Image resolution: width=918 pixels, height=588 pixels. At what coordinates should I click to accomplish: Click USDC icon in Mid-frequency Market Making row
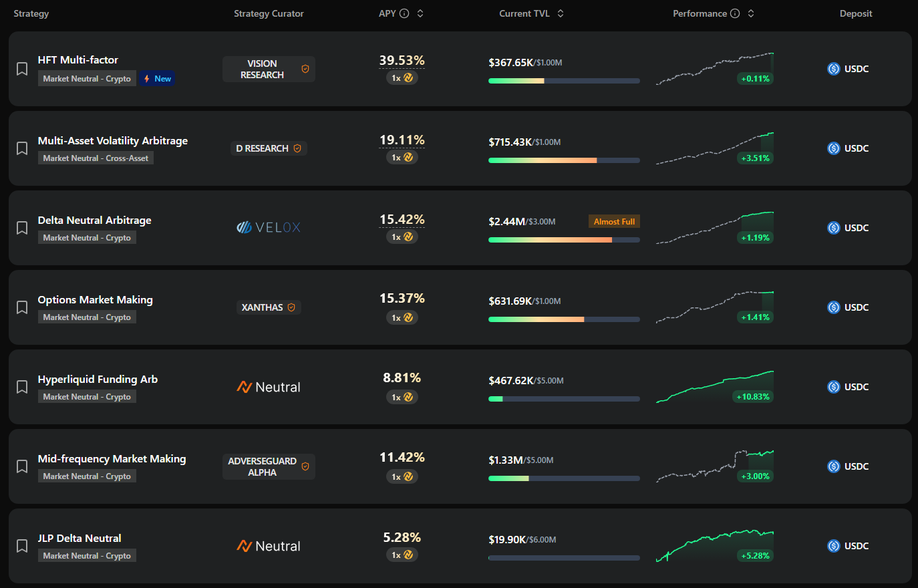click(834, 466)
